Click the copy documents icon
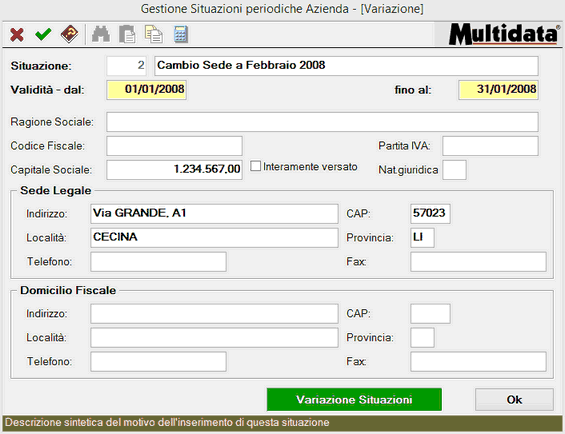 [x=154, y=34]
